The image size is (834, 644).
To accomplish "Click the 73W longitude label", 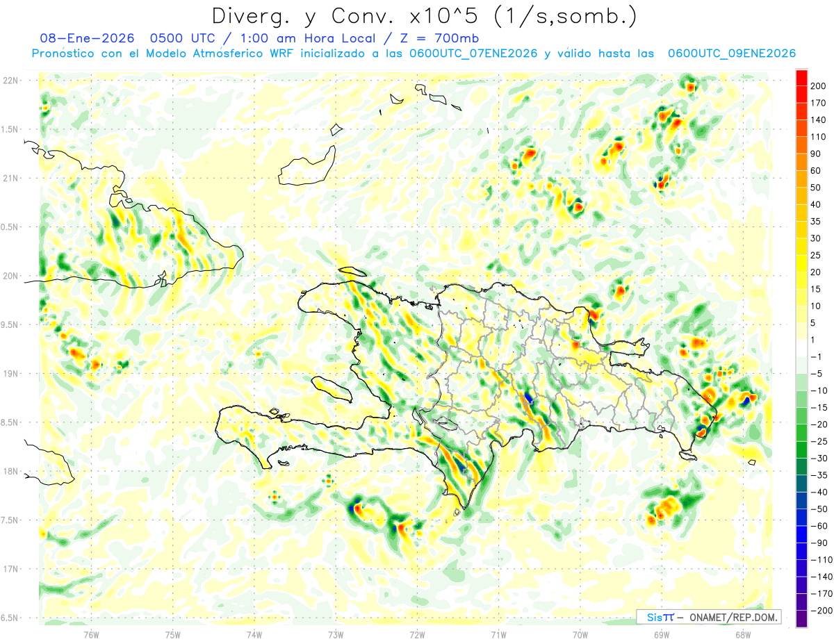I will 336,634.
